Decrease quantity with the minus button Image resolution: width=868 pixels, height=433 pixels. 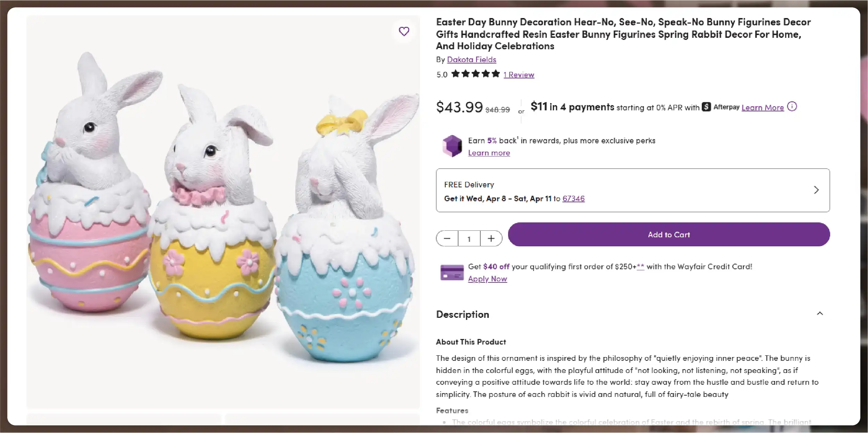click(447, 238)
